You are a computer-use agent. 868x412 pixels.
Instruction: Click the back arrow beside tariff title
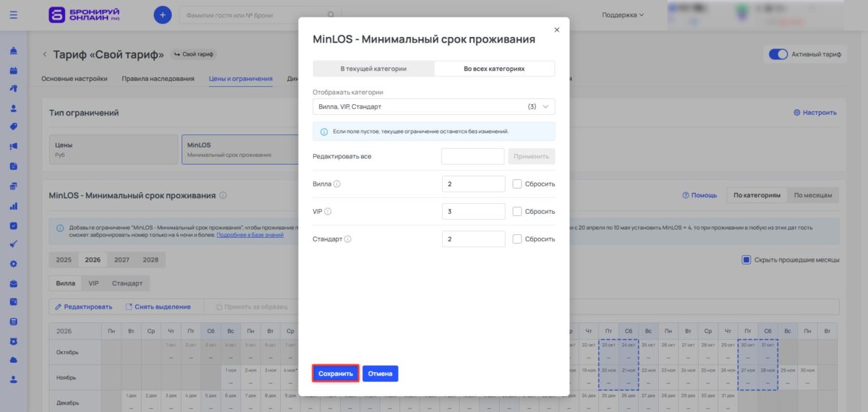(x=44, y=54)
